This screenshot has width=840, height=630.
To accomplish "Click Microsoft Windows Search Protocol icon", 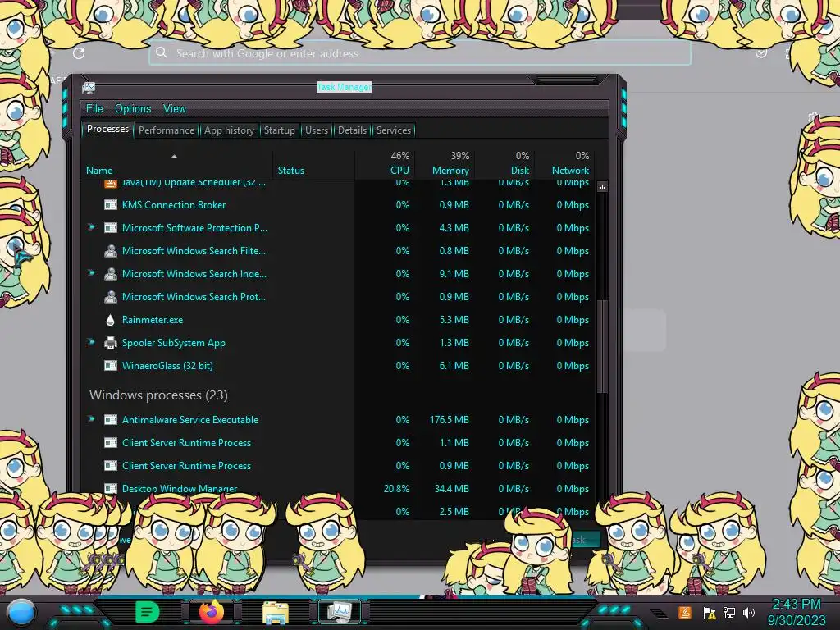I will point(111,297).
